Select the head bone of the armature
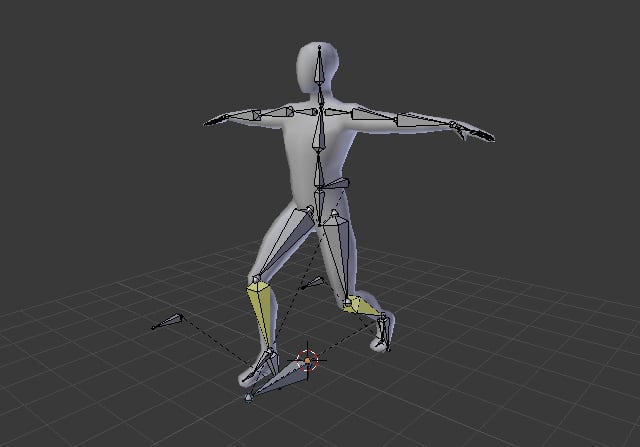 (x=319, y=69)
